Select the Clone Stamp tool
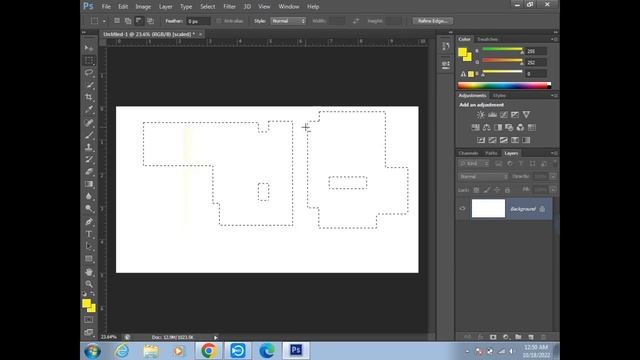Image resolution: width=640 pixels, height=360 pixels. click(89, 147)
